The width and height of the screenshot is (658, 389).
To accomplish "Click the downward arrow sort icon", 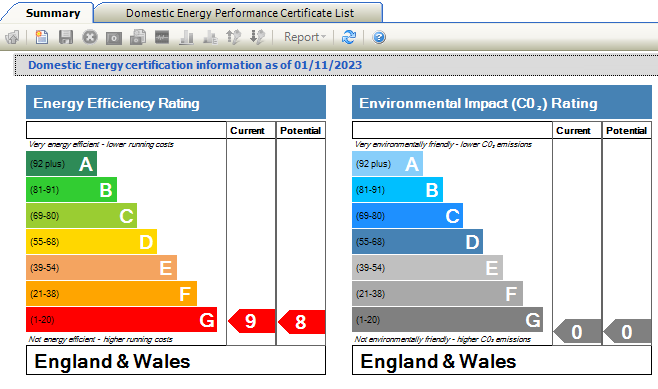I will click(x=258, y=37).
